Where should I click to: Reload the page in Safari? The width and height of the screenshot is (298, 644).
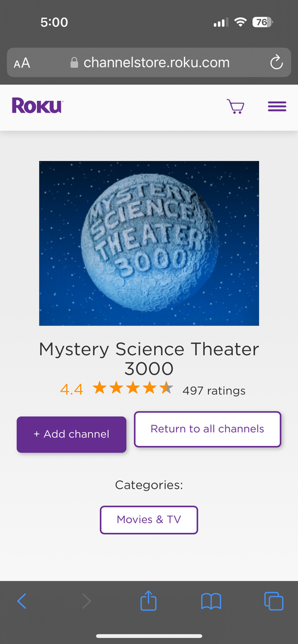pos(276,63)
